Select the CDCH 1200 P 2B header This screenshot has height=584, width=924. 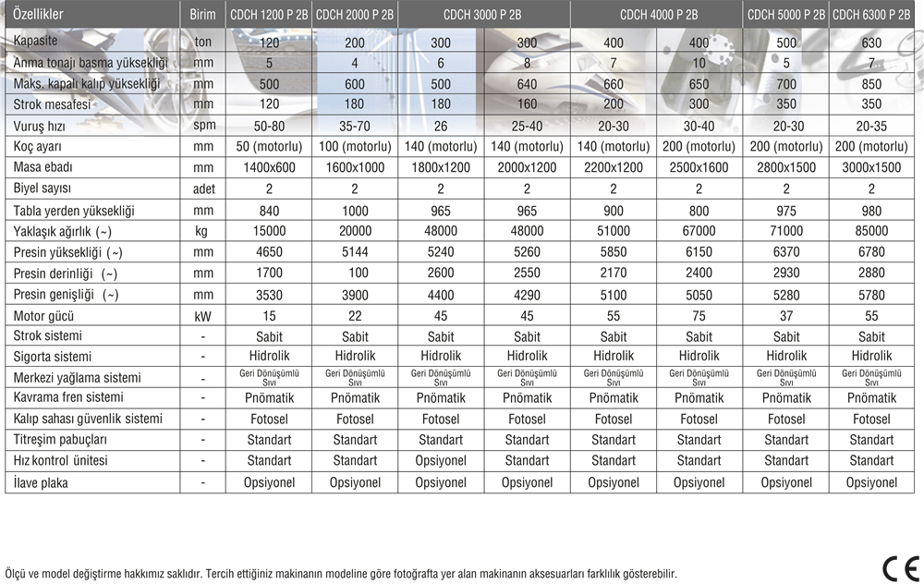[269, 15]
